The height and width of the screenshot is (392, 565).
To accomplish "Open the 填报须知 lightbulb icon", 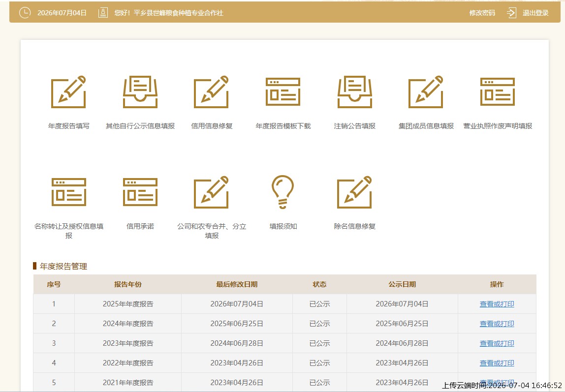I will click(x=283, y=192).
